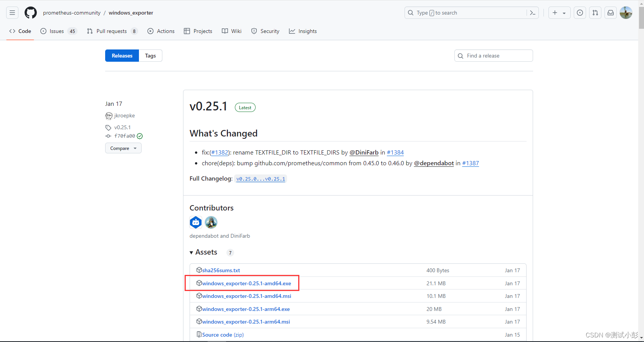Image resolution: width=644 pixels, height=342 pixels.
Task: Download windows_exporter-0.25.1-amd64.exe
Action: point(246,283)
